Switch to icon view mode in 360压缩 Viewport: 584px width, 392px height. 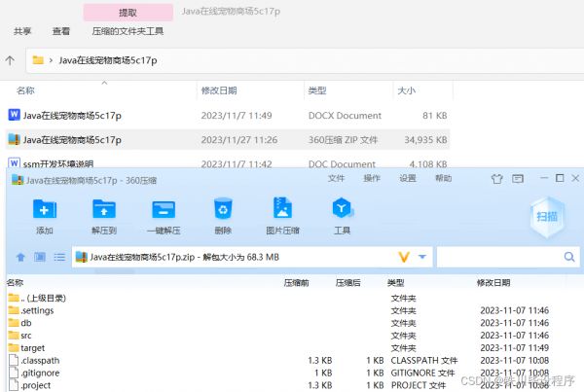pyautogui.click(x=40, y=257)
